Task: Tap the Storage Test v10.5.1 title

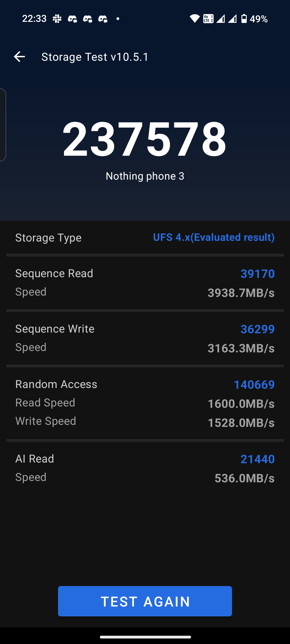Action: 95,57
